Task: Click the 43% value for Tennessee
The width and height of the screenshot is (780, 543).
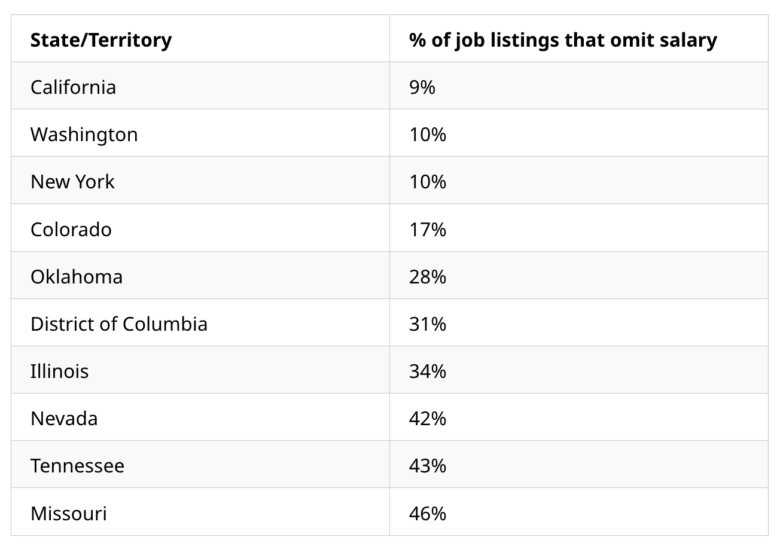Action: click(427, 466)
